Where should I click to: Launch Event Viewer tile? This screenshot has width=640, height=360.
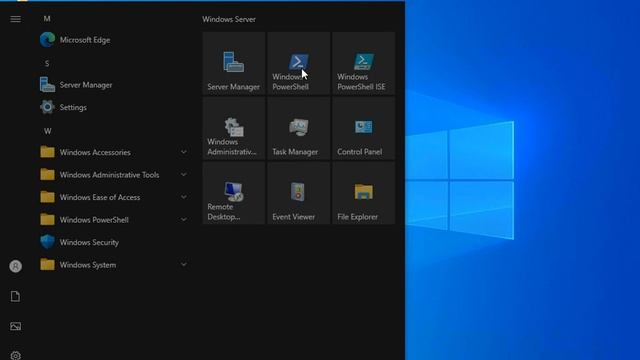(x=299, y=193)
